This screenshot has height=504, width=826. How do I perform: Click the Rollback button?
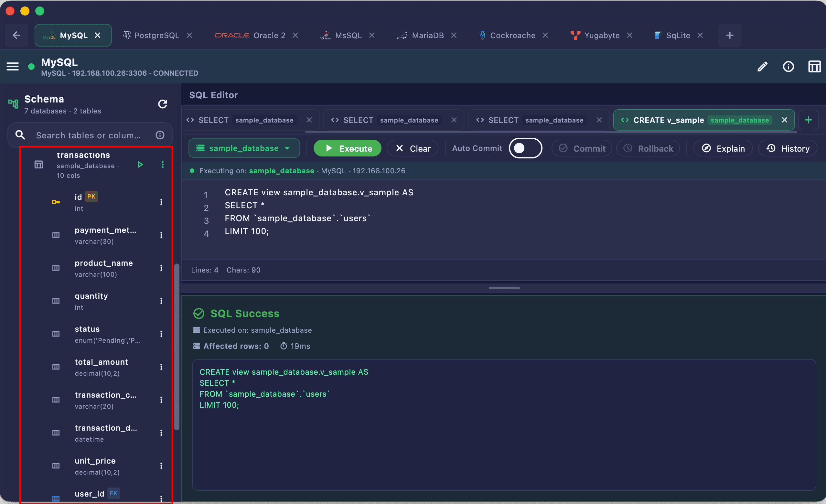(648, 148)
